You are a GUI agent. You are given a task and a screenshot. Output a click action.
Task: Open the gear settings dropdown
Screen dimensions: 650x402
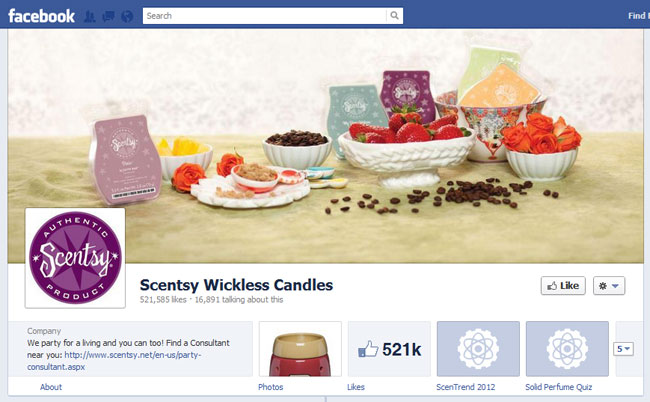tap(609, 286)
